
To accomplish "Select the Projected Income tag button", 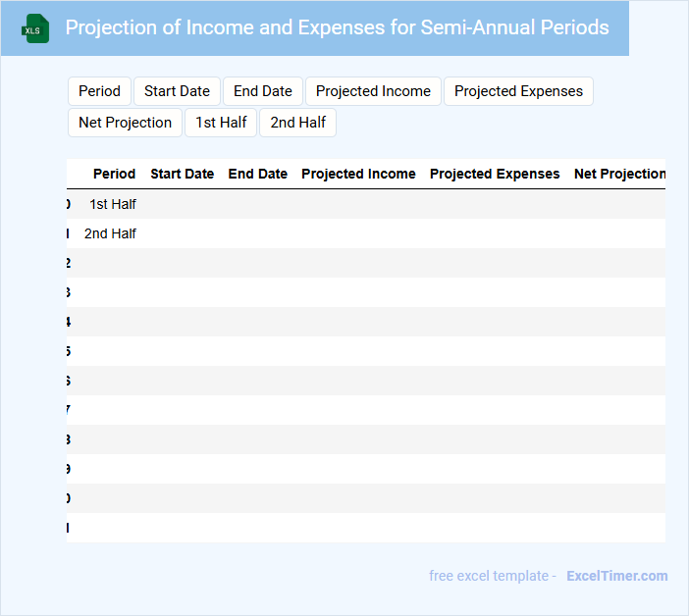I will tap(373, 91).
